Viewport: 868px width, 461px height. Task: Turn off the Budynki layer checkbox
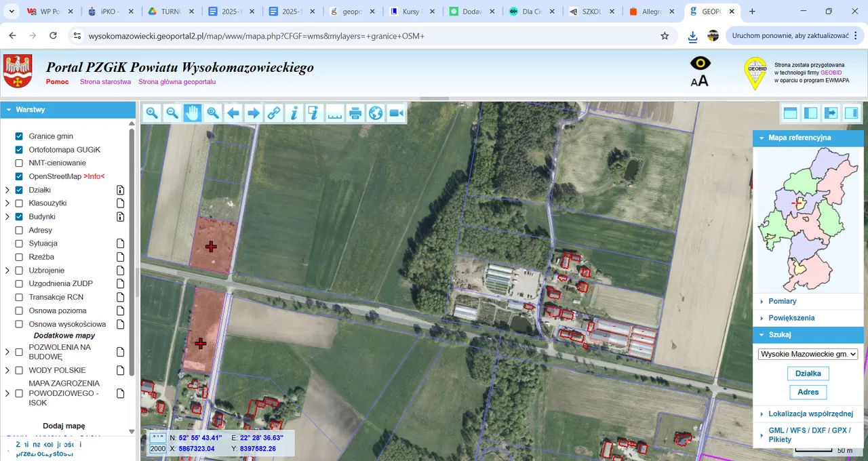19,217
